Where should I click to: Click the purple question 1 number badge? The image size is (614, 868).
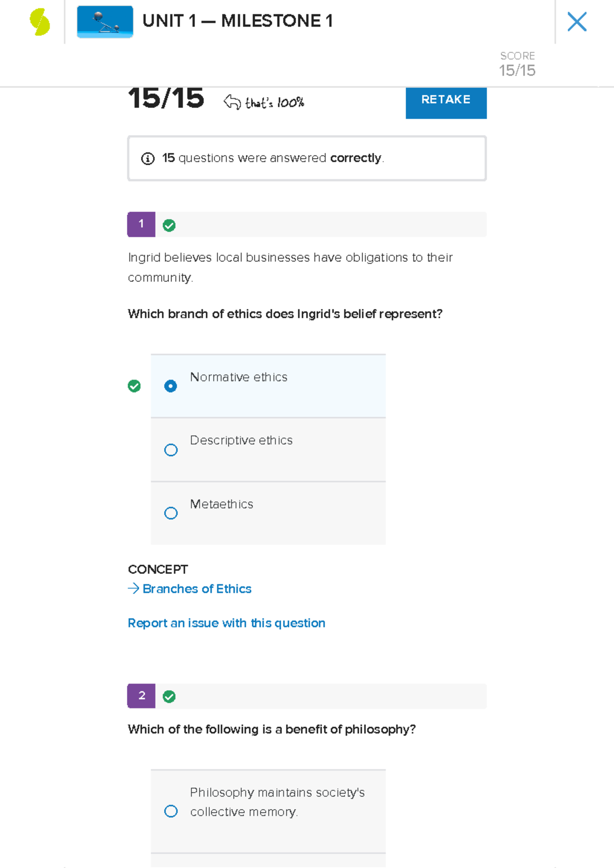pos(141,224)
